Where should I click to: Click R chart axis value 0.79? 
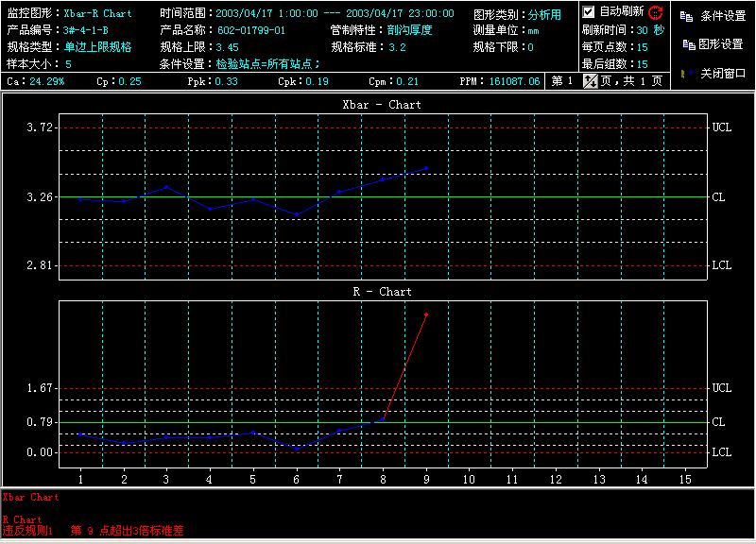[39, 422]
